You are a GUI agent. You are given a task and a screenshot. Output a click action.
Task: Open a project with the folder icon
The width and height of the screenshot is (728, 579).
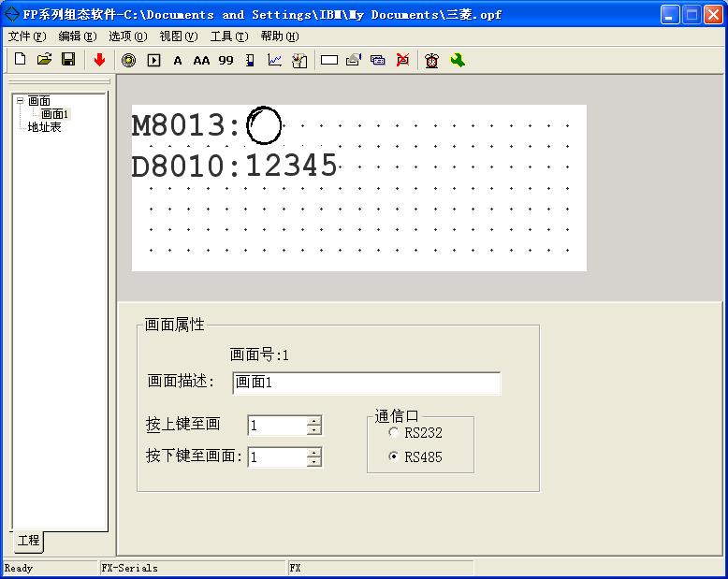coord(44,60)
